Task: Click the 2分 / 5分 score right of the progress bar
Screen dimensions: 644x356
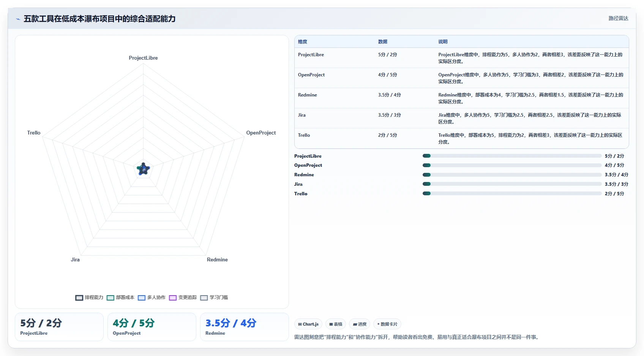Action: [614, 194]
